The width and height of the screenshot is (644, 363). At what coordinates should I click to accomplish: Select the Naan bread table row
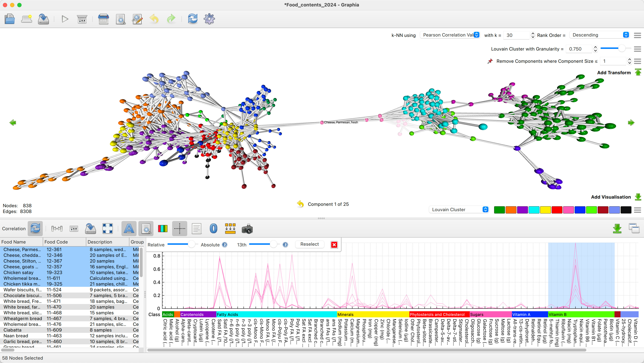[70, 336]
